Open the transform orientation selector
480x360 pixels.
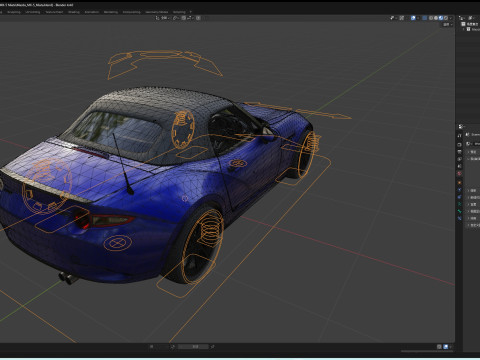[162, 18]
